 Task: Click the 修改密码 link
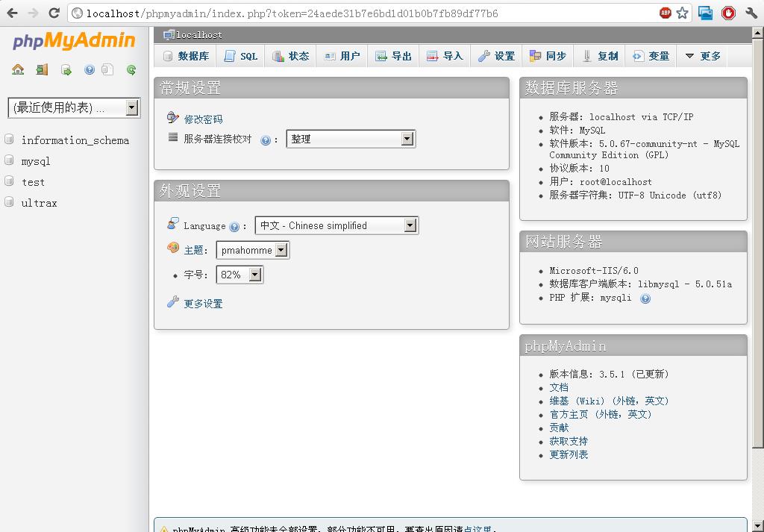[203, 119]
